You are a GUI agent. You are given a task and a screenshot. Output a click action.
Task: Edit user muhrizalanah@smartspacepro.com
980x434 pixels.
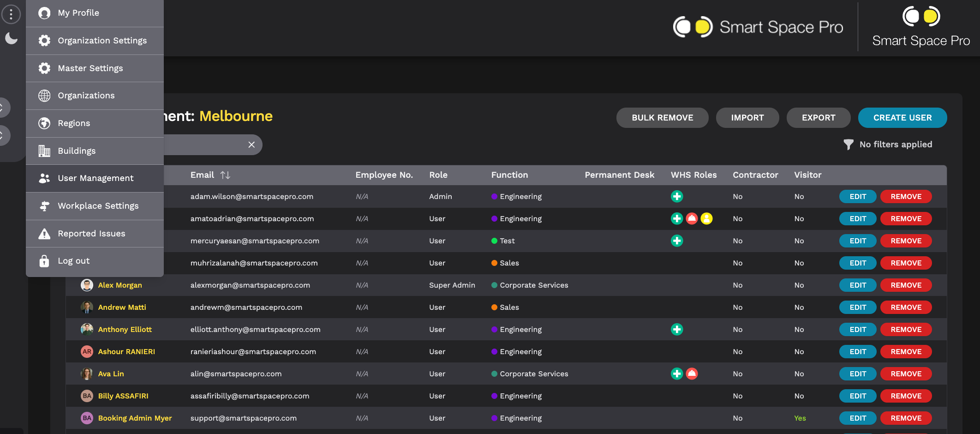(858, 263)
